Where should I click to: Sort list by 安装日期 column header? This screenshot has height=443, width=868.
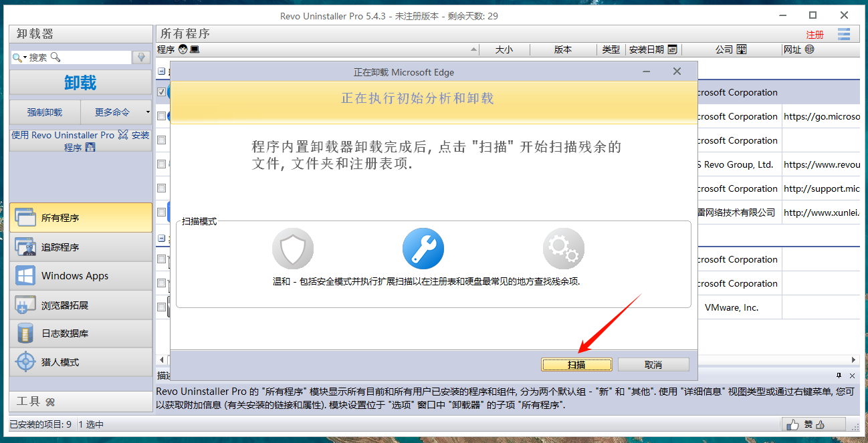point(646,49)
